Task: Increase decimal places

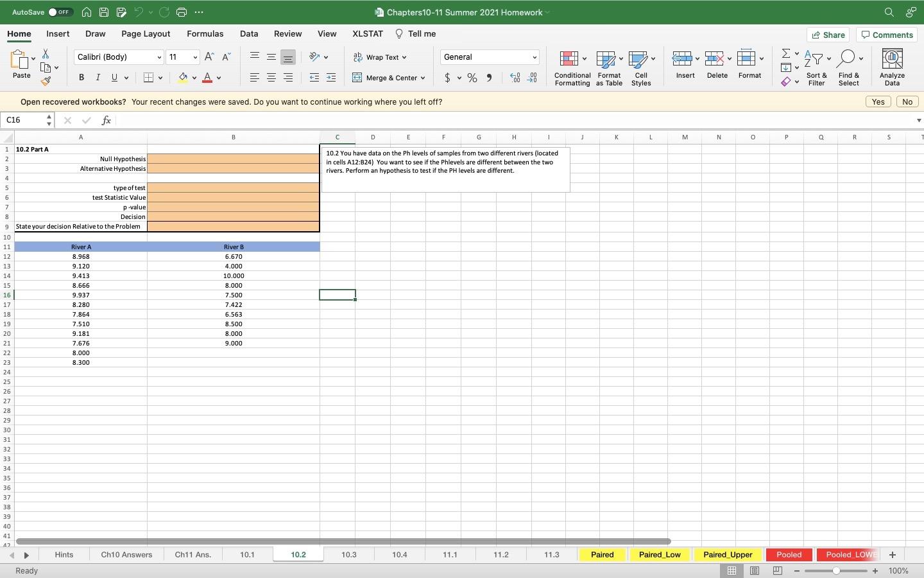Action: (515, 78)
